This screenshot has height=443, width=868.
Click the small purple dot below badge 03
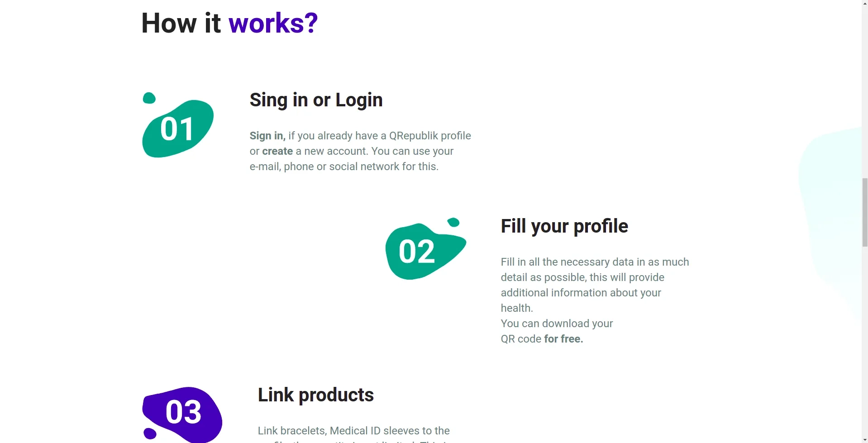click(150, 433)
